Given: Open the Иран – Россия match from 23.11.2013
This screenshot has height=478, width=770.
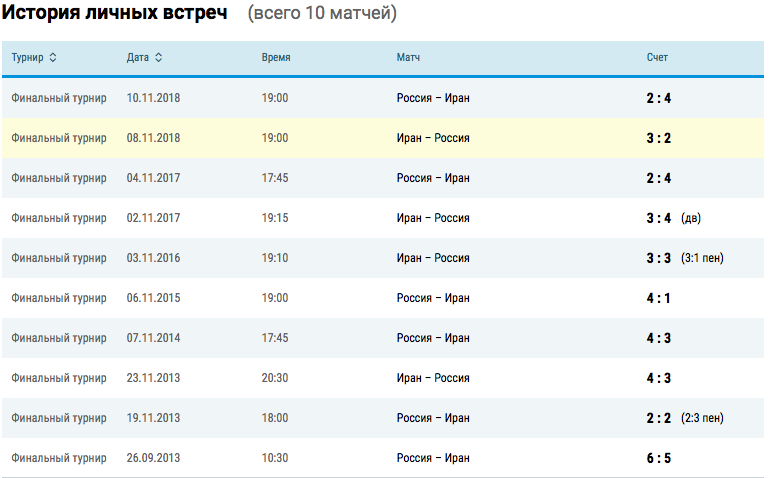Looking at the screenshot, I should tap(433, 378).
